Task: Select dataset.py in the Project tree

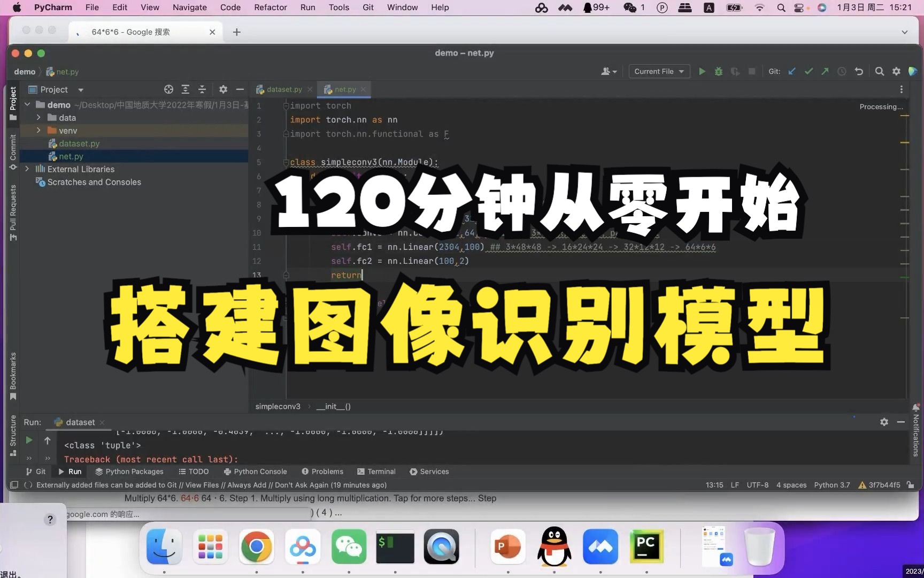Action: (79, 143)
